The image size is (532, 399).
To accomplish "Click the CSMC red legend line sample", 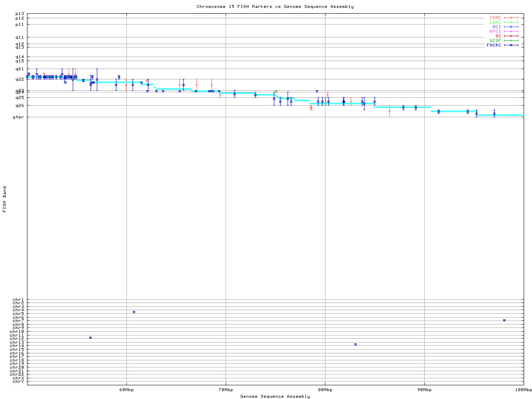I will point(511,18).
